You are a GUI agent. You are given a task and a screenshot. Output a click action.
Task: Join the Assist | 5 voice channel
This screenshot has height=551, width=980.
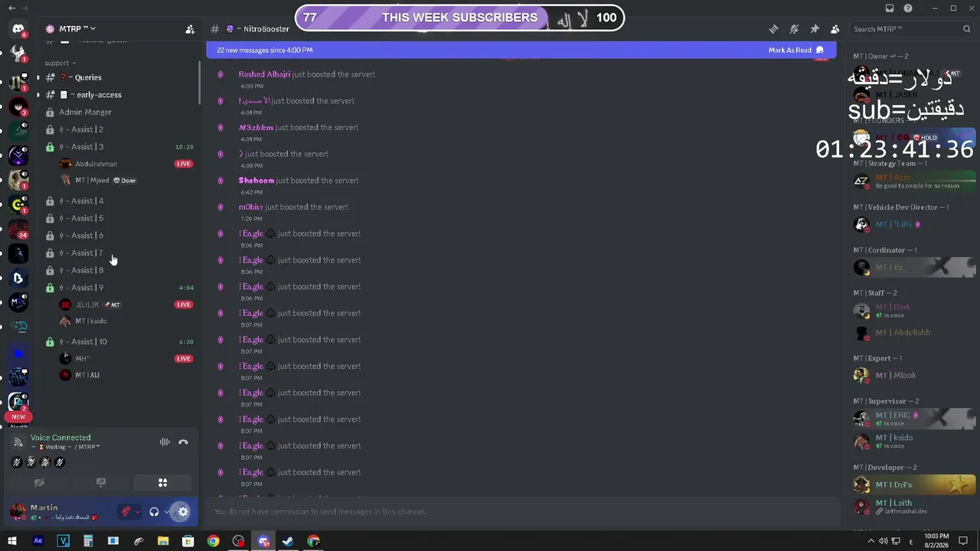point(119,218)
